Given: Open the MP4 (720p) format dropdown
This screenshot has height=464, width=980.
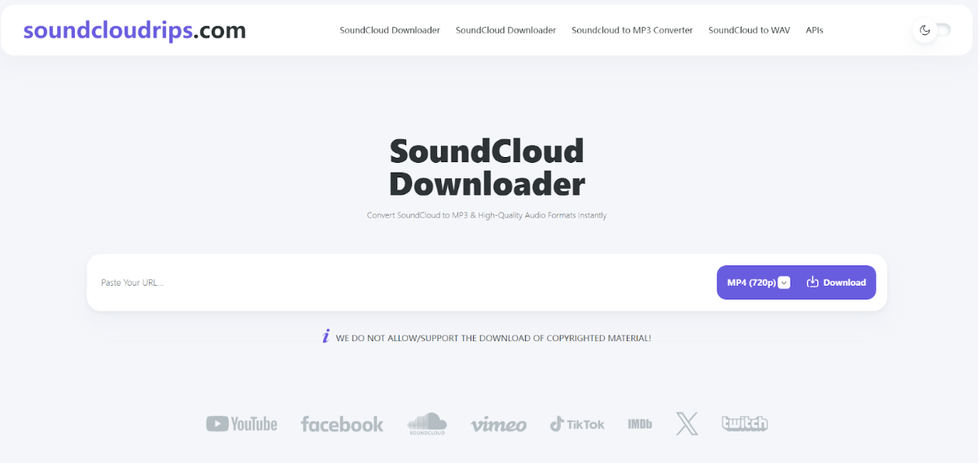Looking at the screenshot, I should [x=751, y=282].
